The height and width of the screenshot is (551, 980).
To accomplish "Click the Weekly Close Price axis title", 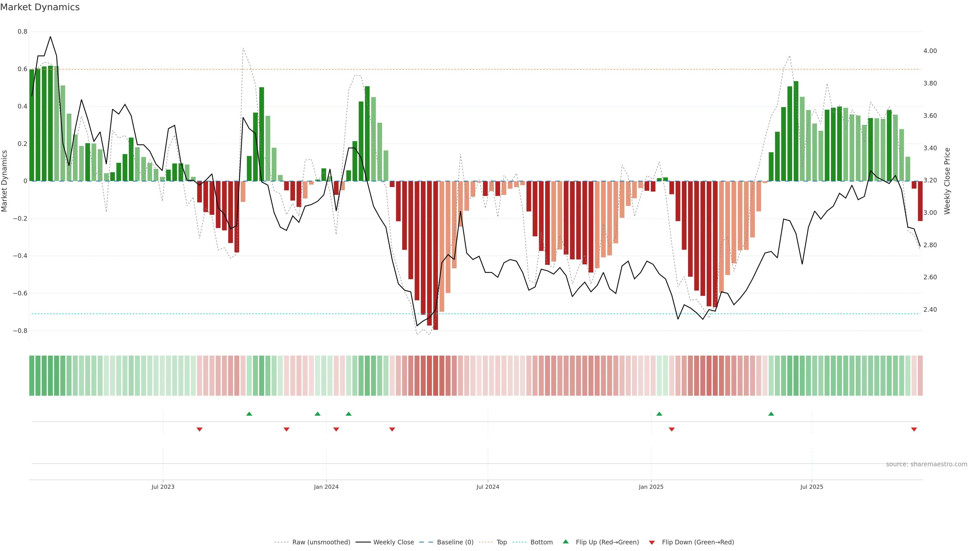I will pyautogui.click(x=947, y=181).
